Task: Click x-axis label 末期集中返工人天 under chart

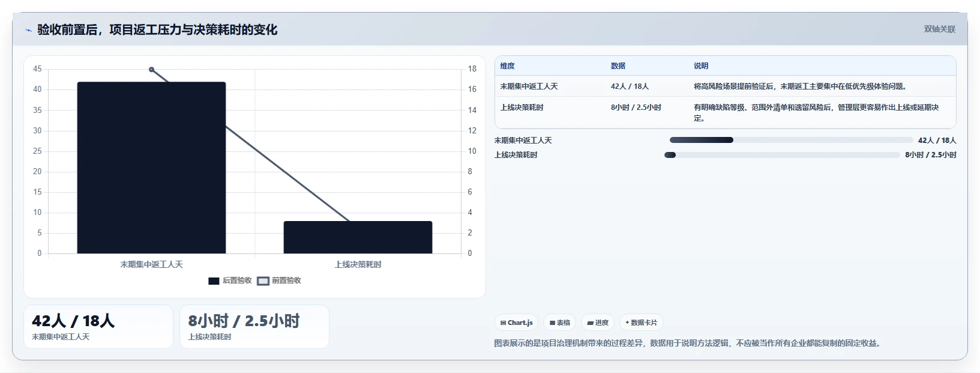Action: (151, 264)
